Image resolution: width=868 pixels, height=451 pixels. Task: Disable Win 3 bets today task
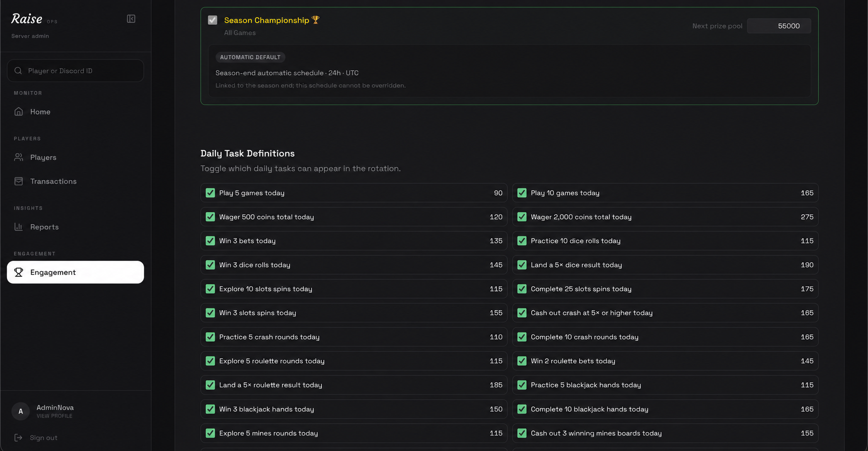point(211,241)
